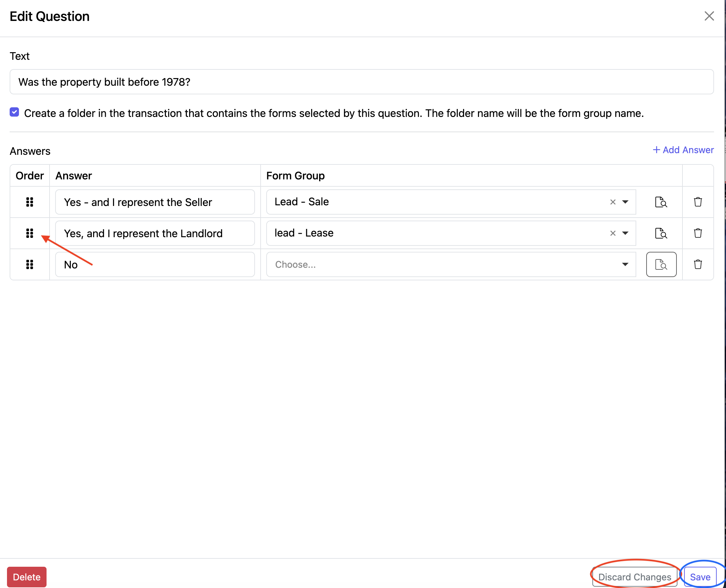Uncheck the create folder in transaction checkbox
The height and width of the screenshot is (588, 726).
[14, 112]
